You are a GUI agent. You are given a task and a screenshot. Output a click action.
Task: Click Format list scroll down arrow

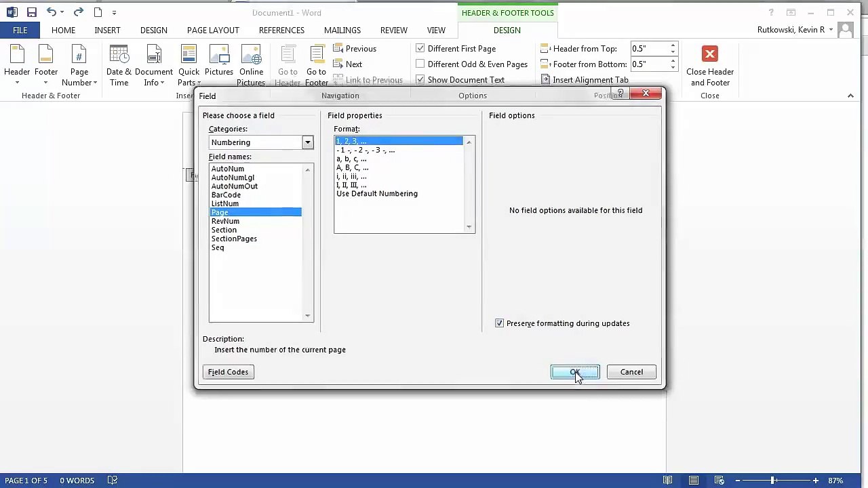(x=469, y=227)
